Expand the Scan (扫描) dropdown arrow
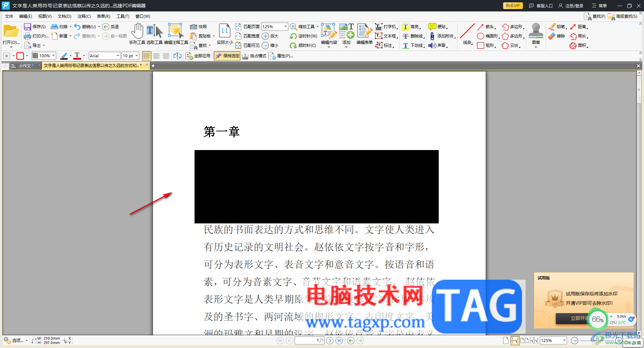644x348 pixels. point(70,26)
